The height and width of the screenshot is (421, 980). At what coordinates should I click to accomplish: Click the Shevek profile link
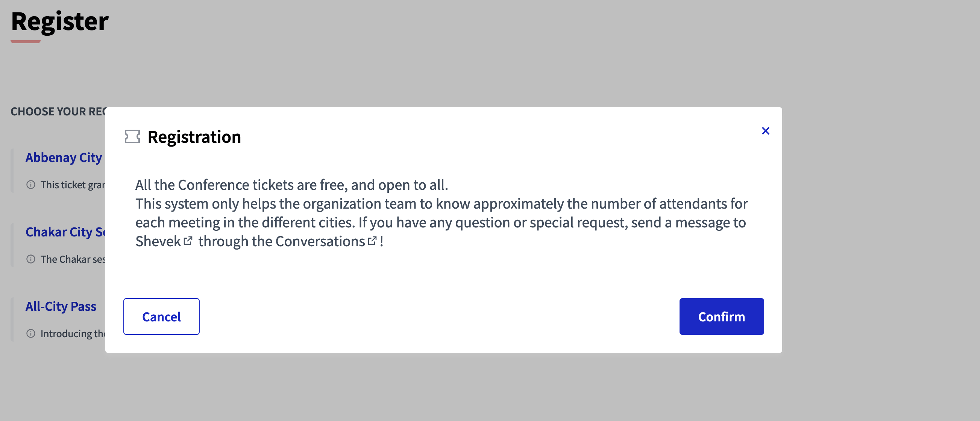159,241
